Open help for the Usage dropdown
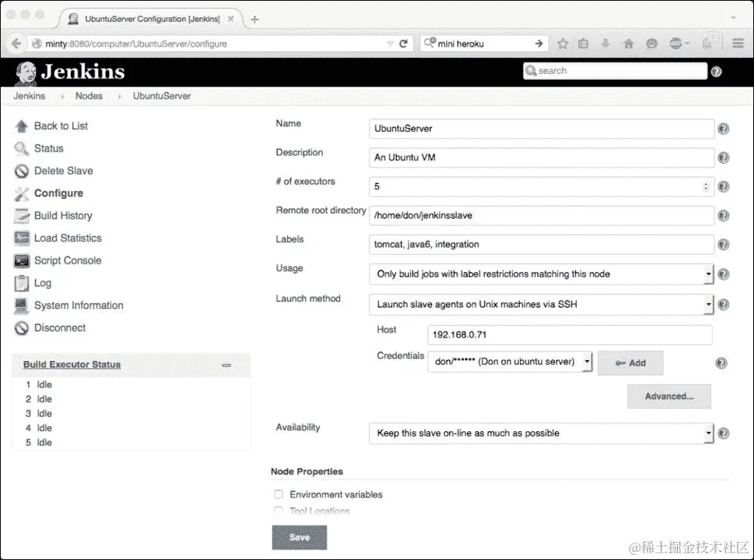Image resolution: width=754 pixels, height=560 pixels. [723, 274]
